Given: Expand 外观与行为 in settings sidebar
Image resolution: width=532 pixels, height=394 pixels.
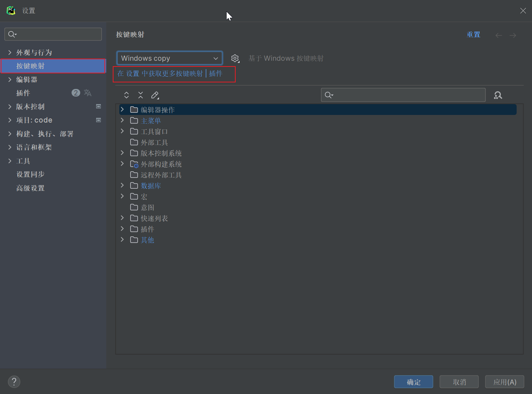Looking at the screenshot, I should pyautogui.click(x=10, y=52).
